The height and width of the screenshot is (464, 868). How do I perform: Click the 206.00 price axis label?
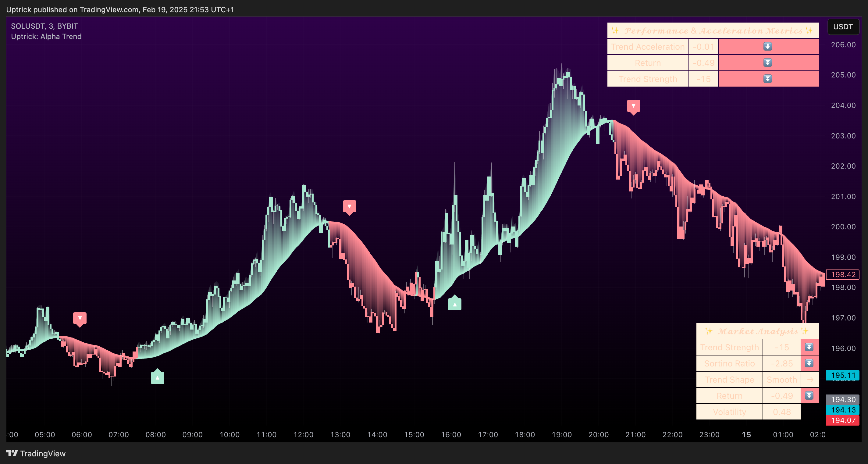843,45
